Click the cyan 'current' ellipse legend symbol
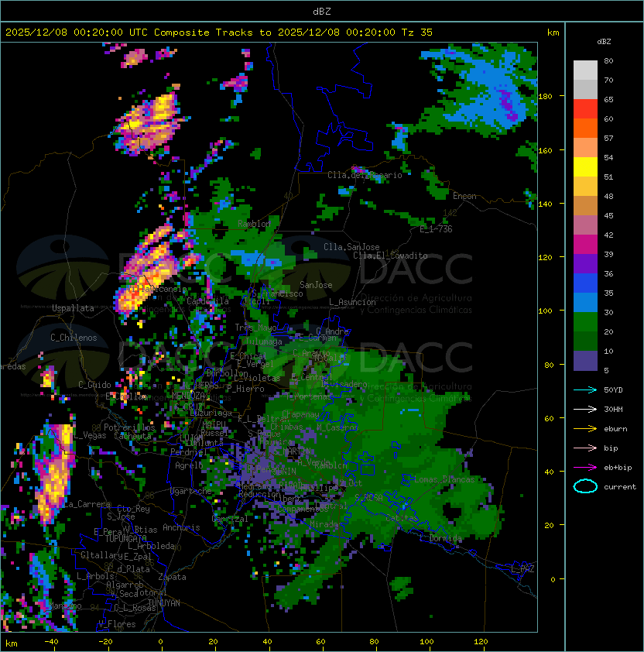Viewport: 644px width, 652px height. coord(585,486)
